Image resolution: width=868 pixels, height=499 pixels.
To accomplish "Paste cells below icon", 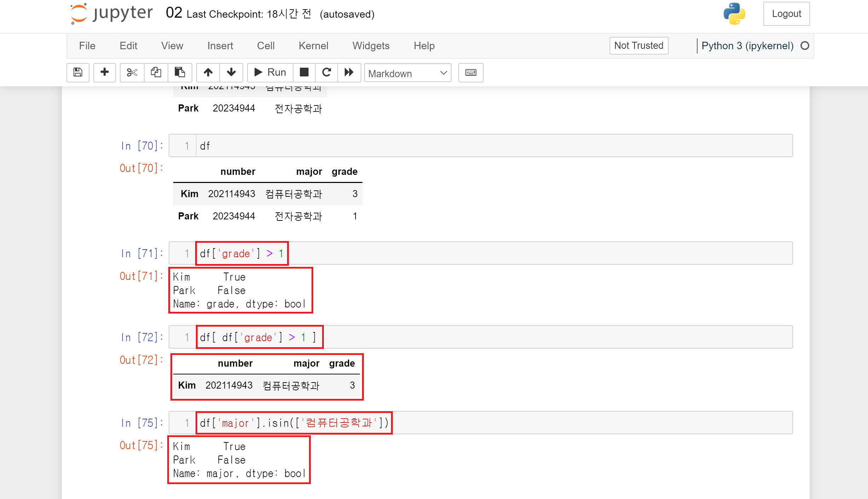I will (180, 73).
